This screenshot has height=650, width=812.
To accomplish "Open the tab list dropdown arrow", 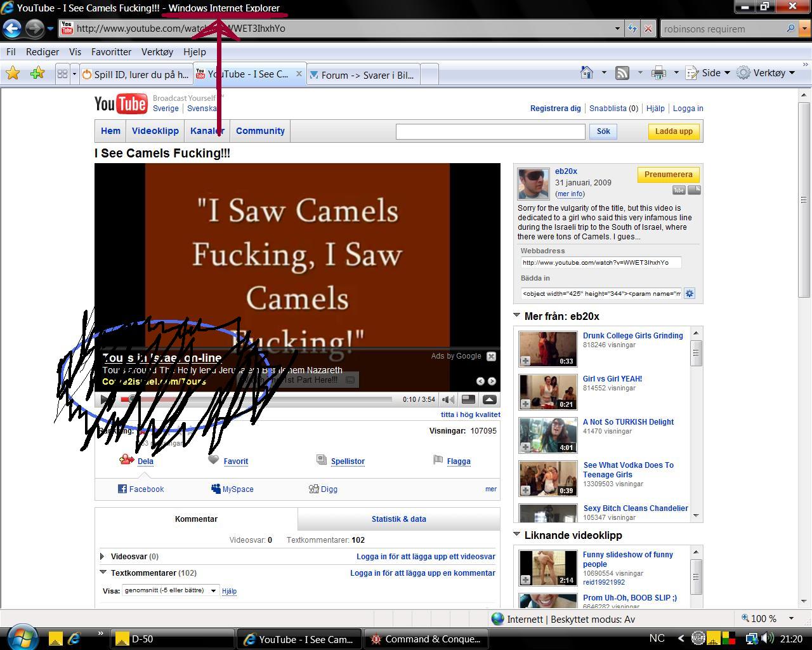I will click(74, 74).
